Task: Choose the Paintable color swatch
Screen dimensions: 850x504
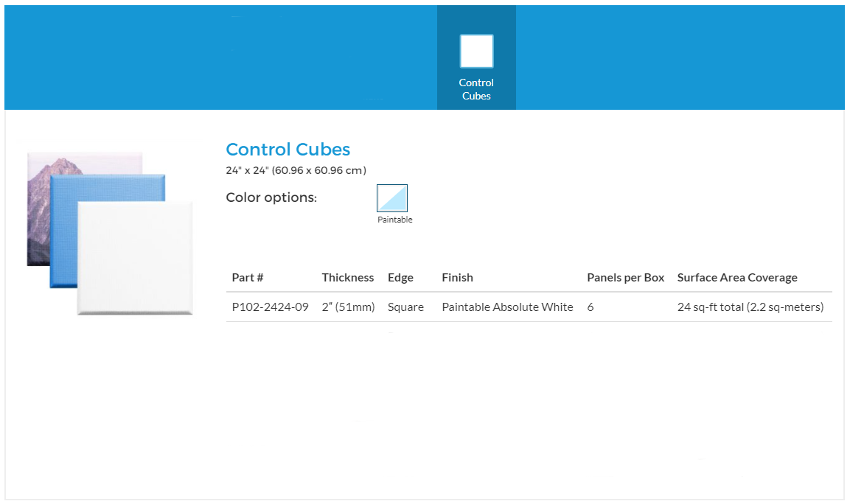Action: click(x=392, y=197)
